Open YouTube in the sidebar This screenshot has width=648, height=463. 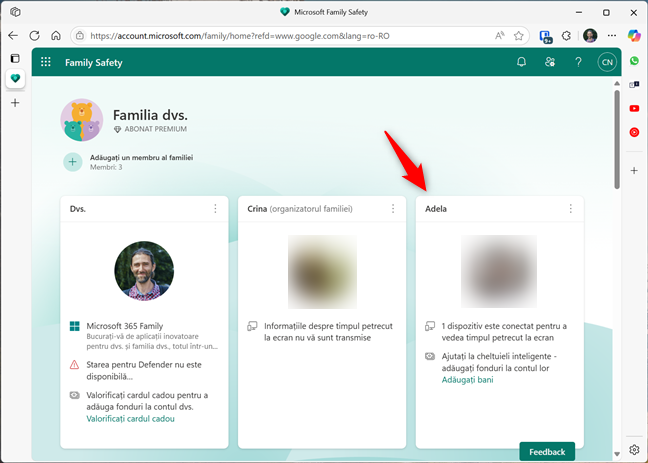[x=634, y=108]
